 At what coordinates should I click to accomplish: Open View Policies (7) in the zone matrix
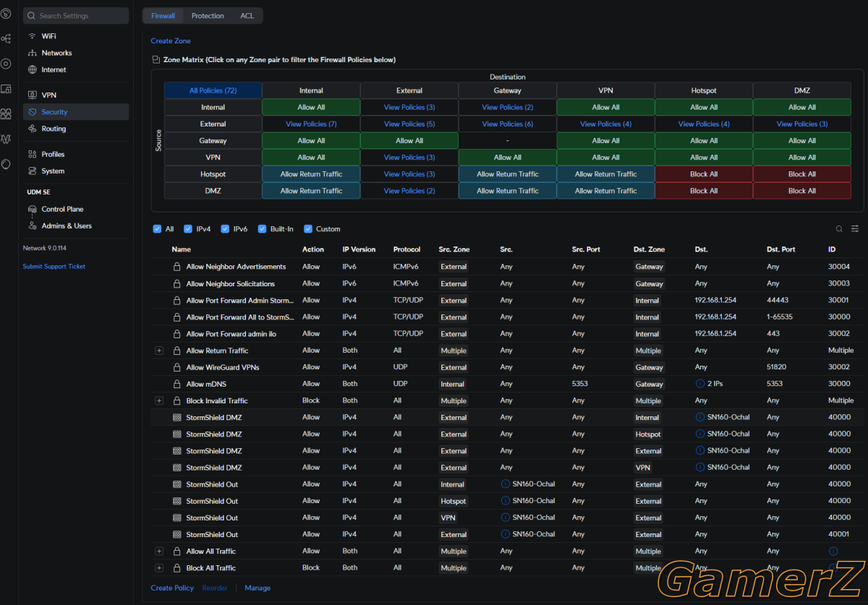pos(311,124)
